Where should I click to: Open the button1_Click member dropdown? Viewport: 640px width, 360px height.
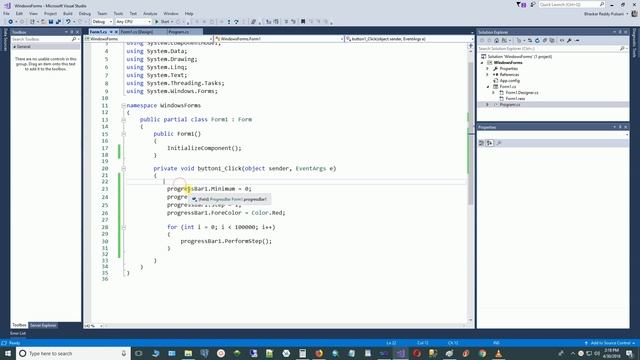tap(409, 39)
